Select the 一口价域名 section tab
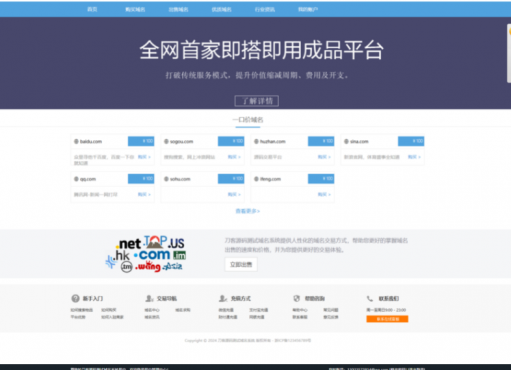 248,120
